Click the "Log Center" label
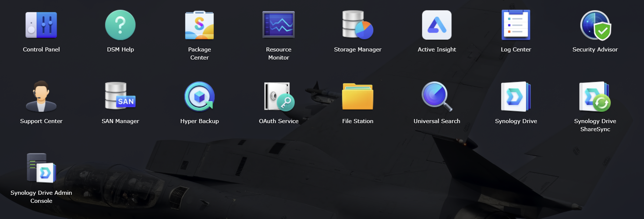The height and width of the screenshot is (219, 644). coord(516,49)
